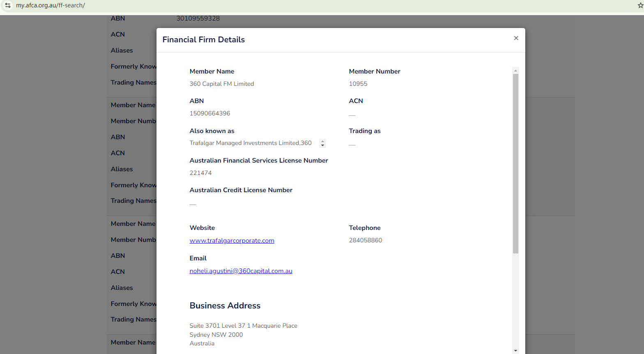Click the noheli.agustini@360capital.com.au email link
The height and width of the screenshot is (354, 644).
pyautogui.click(x=241, y=271)
